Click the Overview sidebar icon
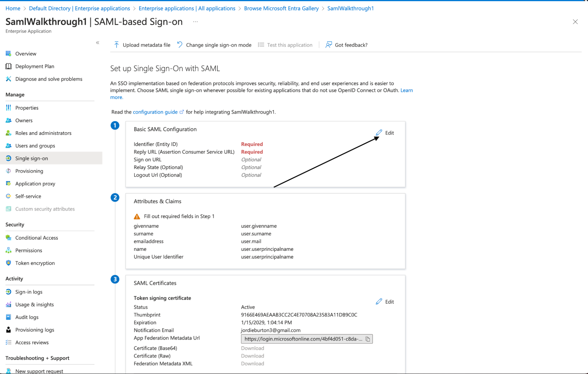Screen dimensions: 588x374 [x=8, y=54]
